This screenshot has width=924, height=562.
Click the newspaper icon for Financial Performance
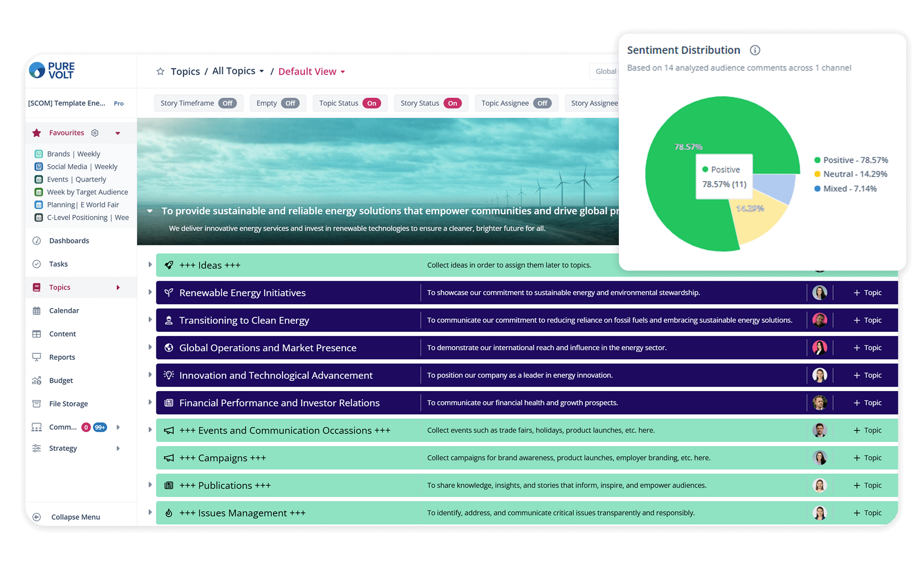pos(169,403)
